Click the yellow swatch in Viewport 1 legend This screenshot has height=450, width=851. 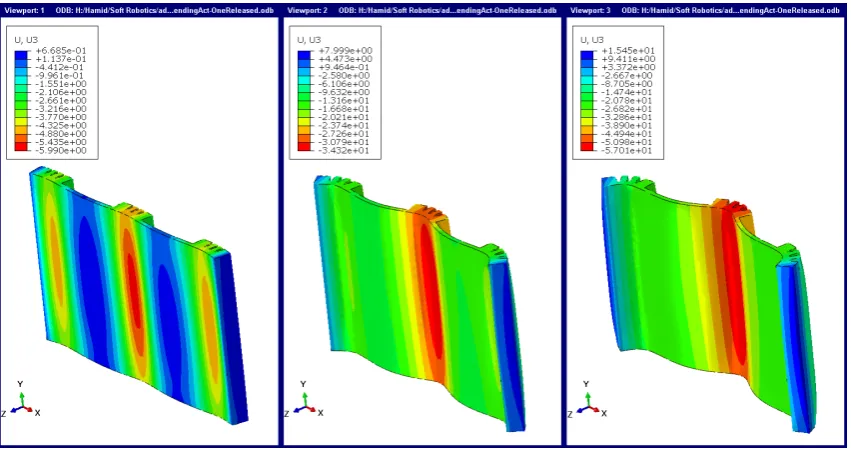pos(21,121)
